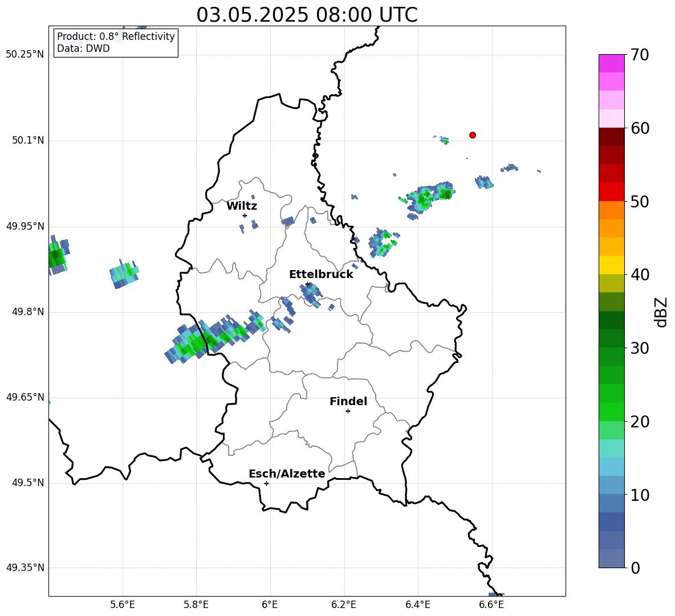The image size is (675, 616).
Task: Click the red dot marker on map
Action: click(x=472, y=135)
